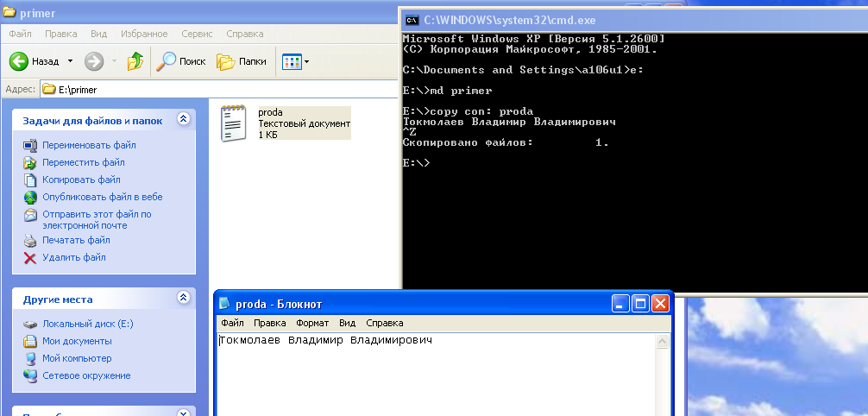Open Мои документы link
This screenshot has height=416, width=868.
77,341
